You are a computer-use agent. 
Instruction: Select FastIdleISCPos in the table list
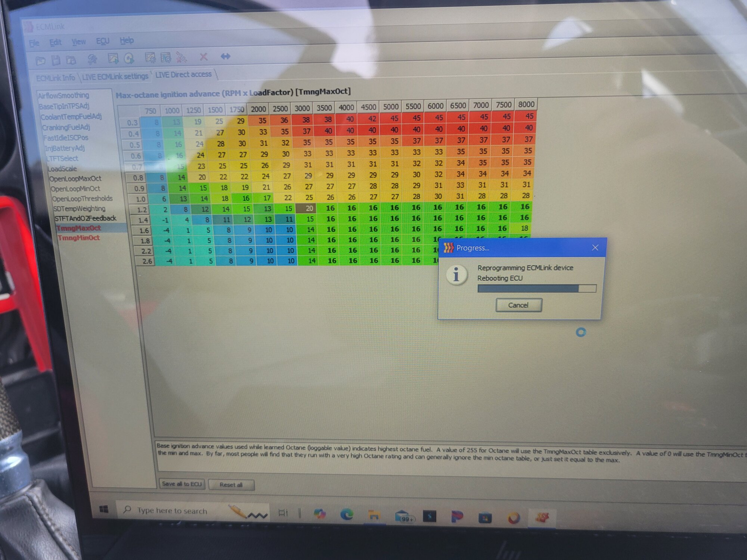pos(66,138)
